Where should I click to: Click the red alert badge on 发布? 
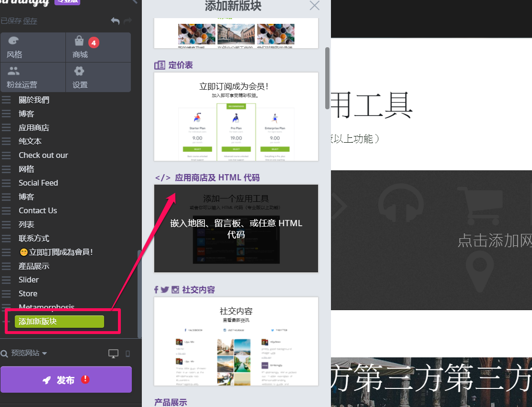[x=85, y=379]
